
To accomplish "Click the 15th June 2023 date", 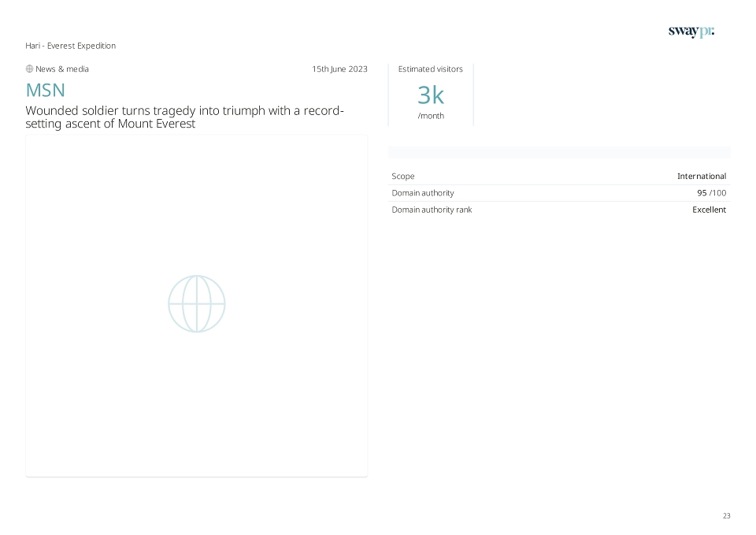I will pyautogui.click(x=339, y=69).
